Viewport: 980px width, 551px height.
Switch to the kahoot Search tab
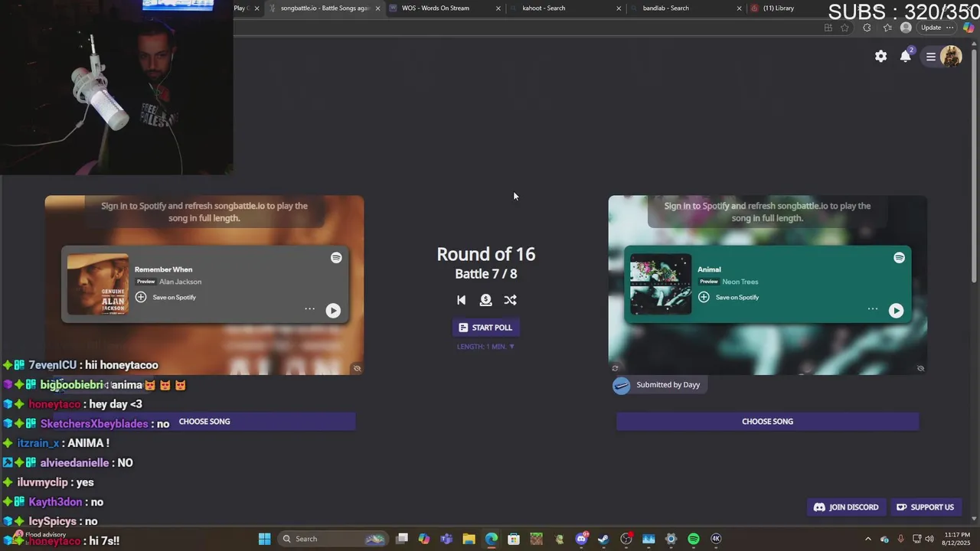(565, 8)
